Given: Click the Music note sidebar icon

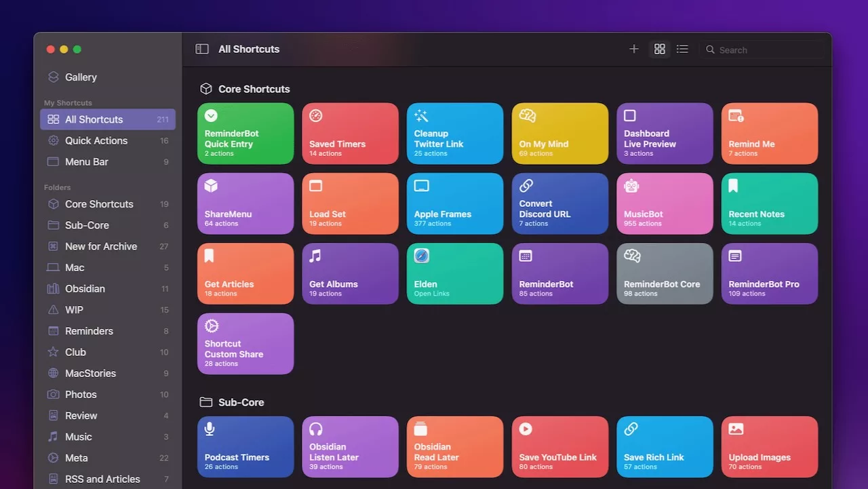Looking at the screenshot, I should [53, 437].
